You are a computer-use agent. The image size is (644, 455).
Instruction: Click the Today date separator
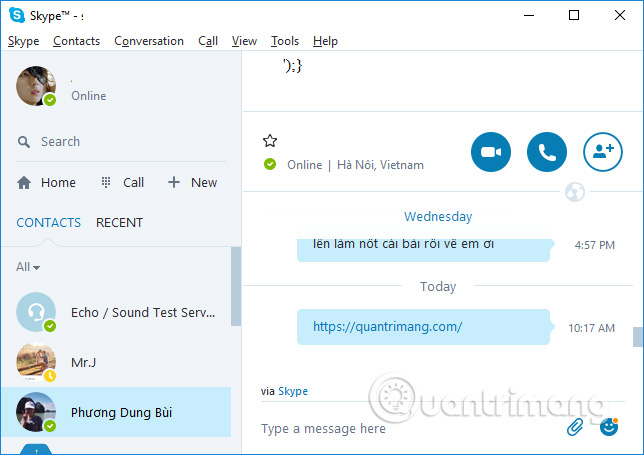[438, 286]
